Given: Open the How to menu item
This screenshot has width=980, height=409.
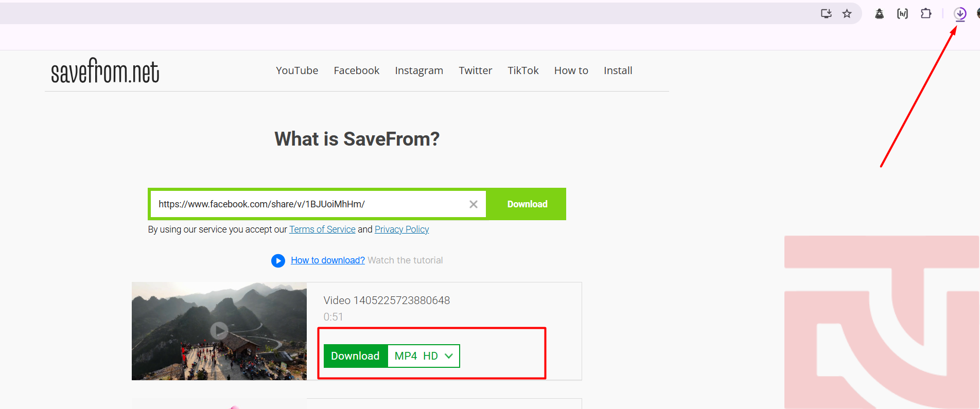Looking at the screenshot, I should [571, 70].
